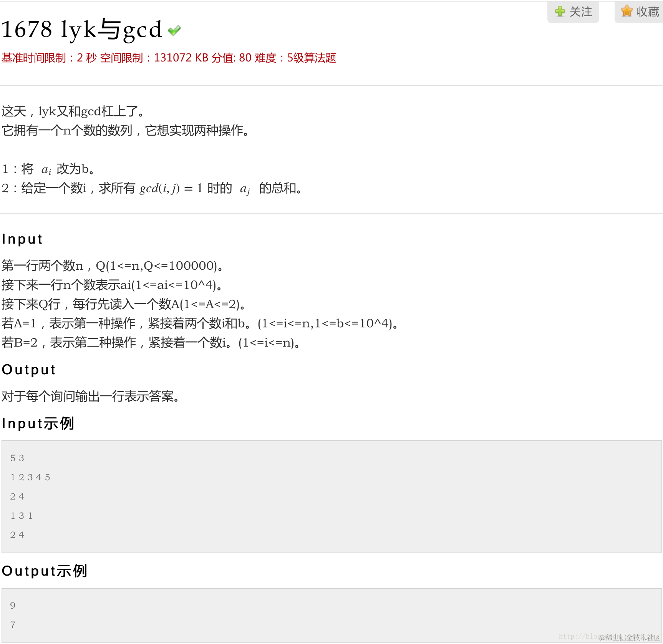Click the line '这天，lyk又和gcd杠上了'
Screen dimensions: 663x644
(x=73, y=111)
